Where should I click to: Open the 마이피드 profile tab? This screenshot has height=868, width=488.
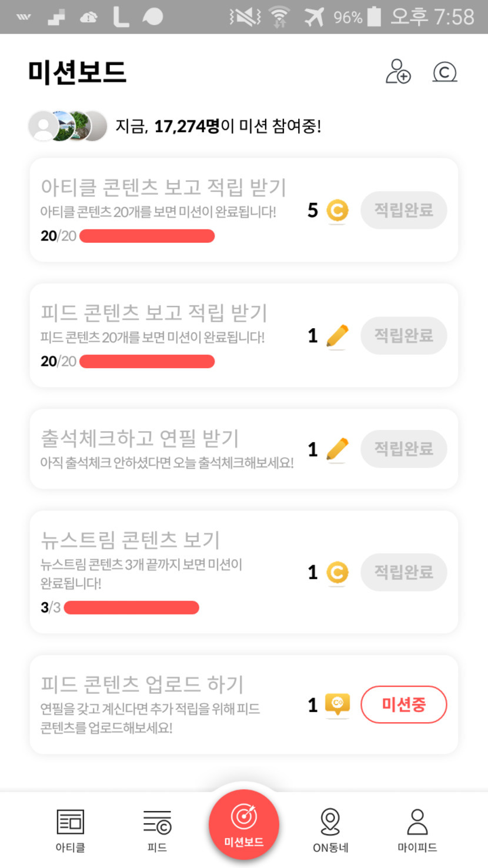click(417, 830)
